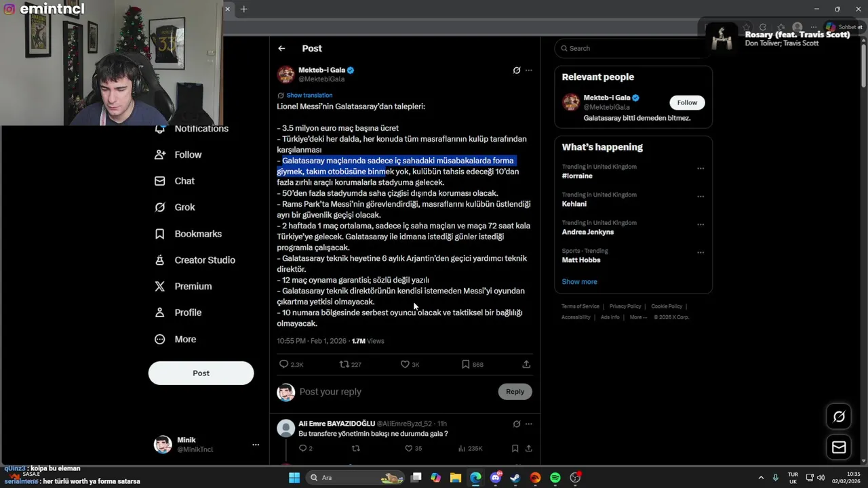
Task: Click post timestamp 10:55 PM Feb 1, 2026
Action: point(312,341)
